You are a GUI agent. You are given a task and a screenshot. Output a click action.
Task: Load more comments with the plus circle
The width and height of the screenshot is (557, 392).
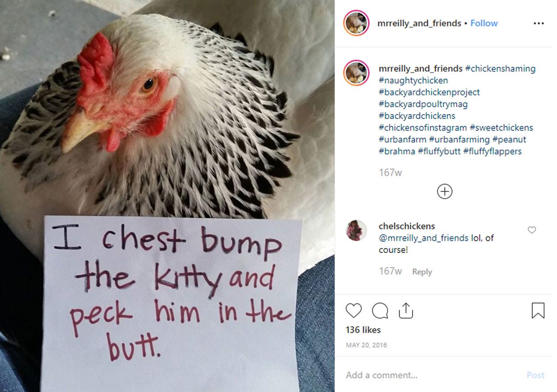click(x=445, y=192)
